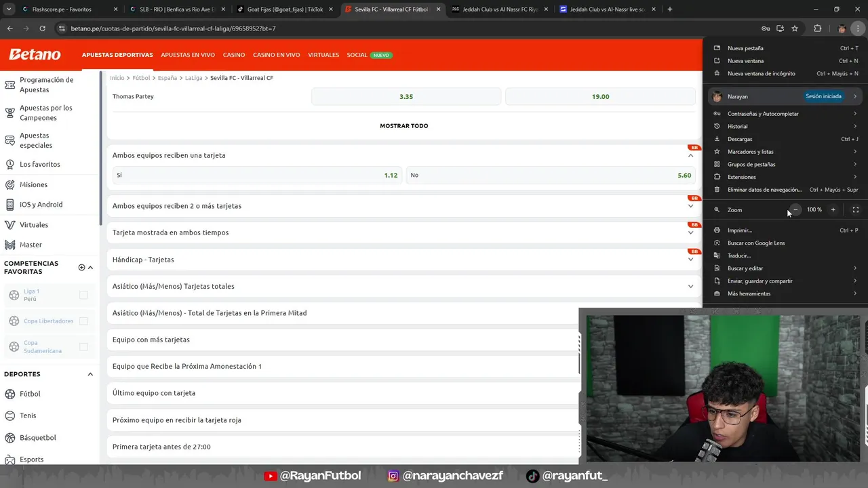Select Nueva ventana de incógnito
This screenshot has width=868, height=488.
pos(785,73)
